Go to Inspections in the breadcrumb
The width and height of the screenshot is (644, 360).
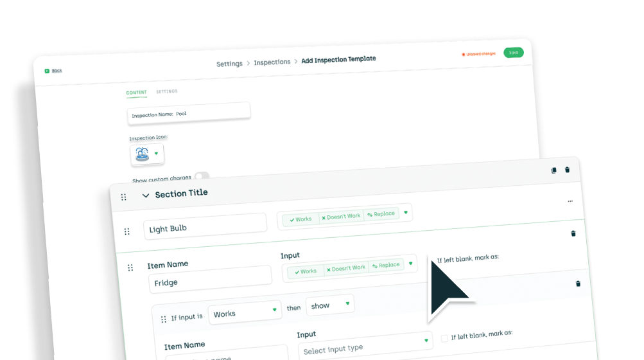tap(272, 62)
